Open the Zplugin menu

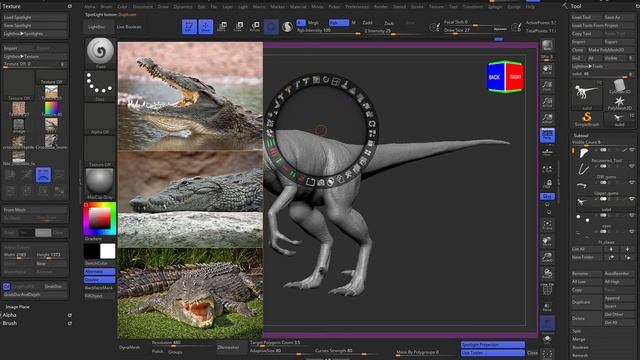click(x=495, y=7)
